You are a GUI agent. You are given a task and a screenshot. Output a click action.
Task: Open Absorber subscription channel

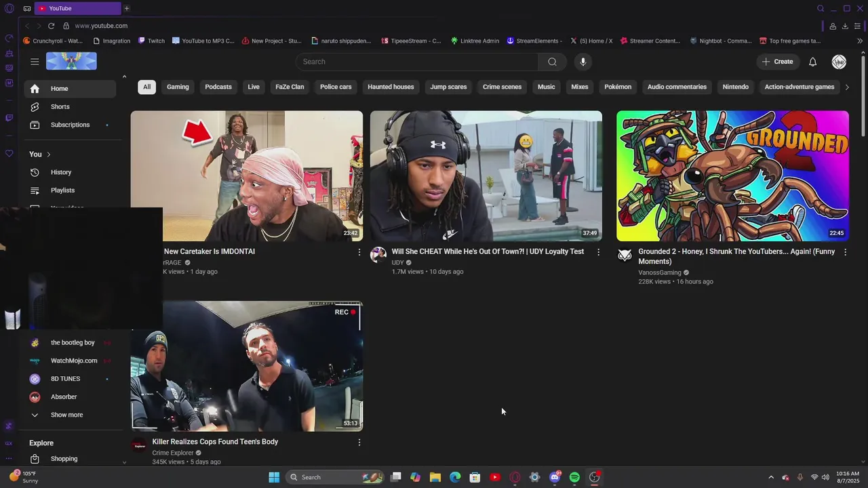pyautogui.click(x=70, y=396)
